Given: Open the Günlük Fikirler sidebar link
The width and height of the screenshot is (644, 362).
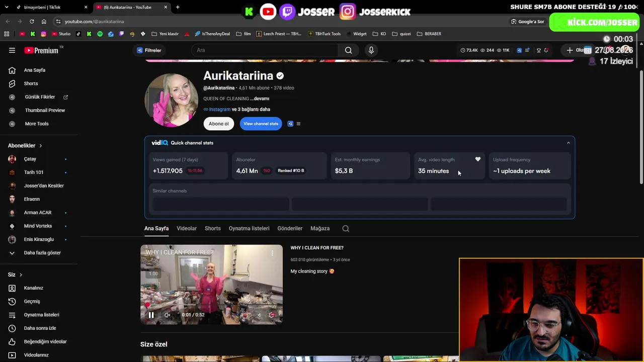Looking at the screenshot, I should click(x=40, y=97).
